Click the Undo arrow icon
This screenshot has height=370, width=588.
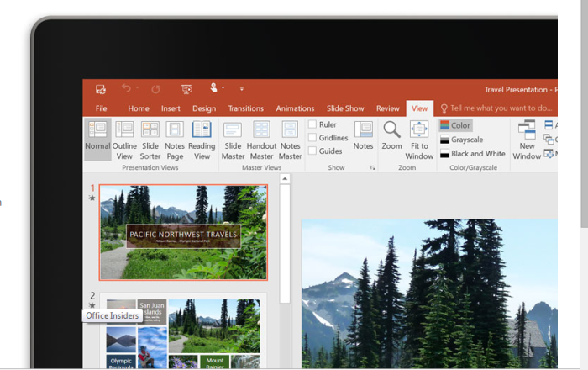pos(126,88)
